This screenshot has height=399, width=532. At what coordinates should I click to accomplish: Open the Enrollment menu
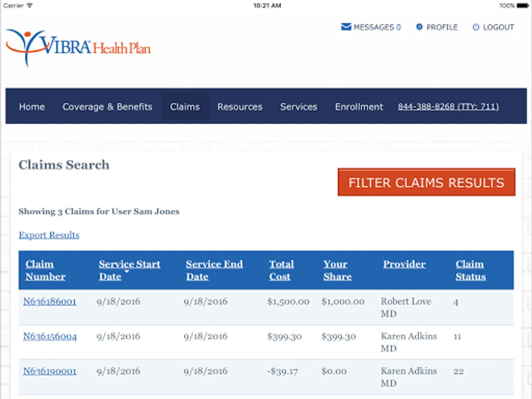[359, 106]
